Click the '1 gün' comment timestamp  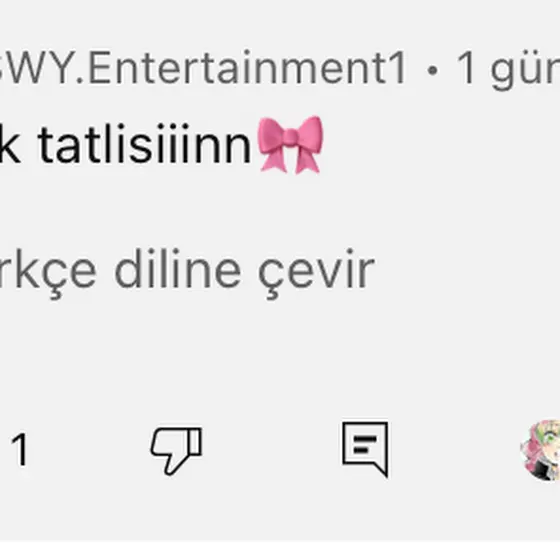[x=508, y=69]
